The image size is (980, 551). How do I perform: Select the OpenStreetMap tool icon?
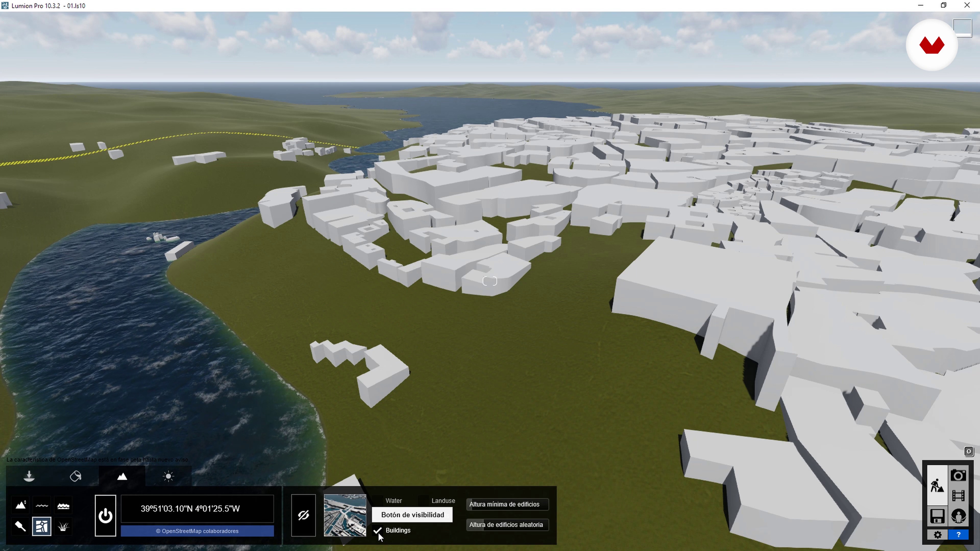(x=42, y=527)
